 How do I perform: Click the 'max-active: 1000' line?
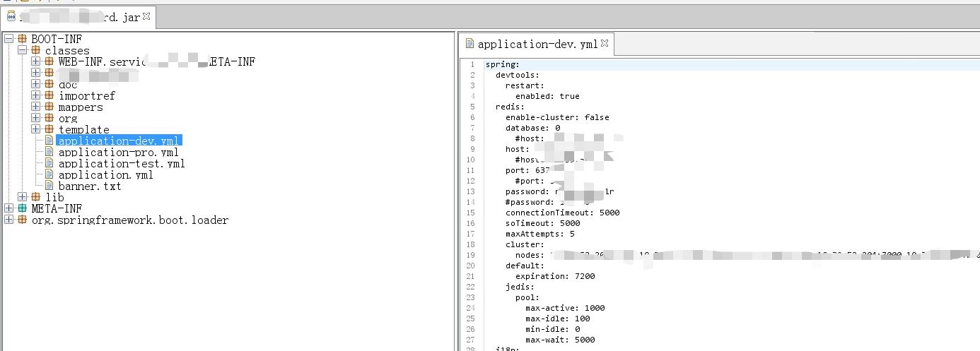point(565,308)
